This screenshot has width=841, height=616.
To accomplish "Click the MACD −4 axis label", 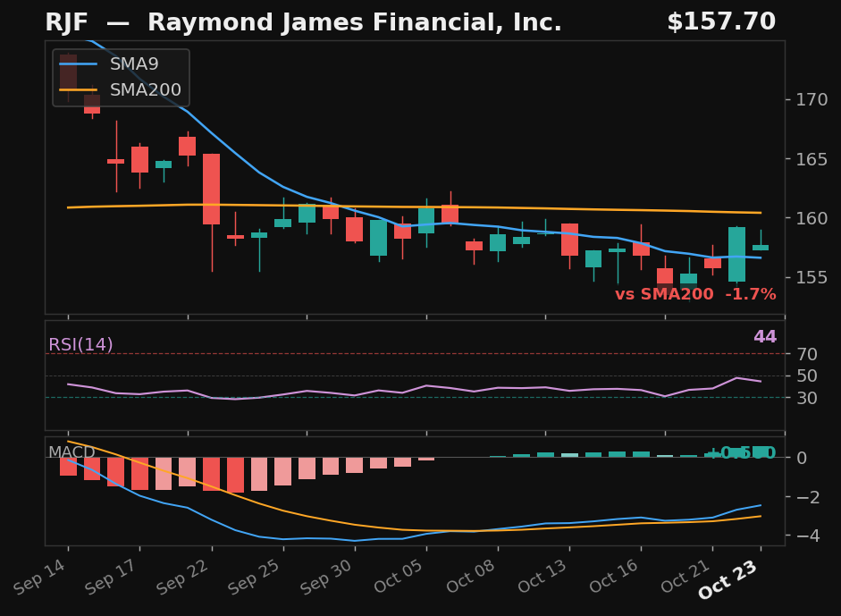I will [808, 536].
